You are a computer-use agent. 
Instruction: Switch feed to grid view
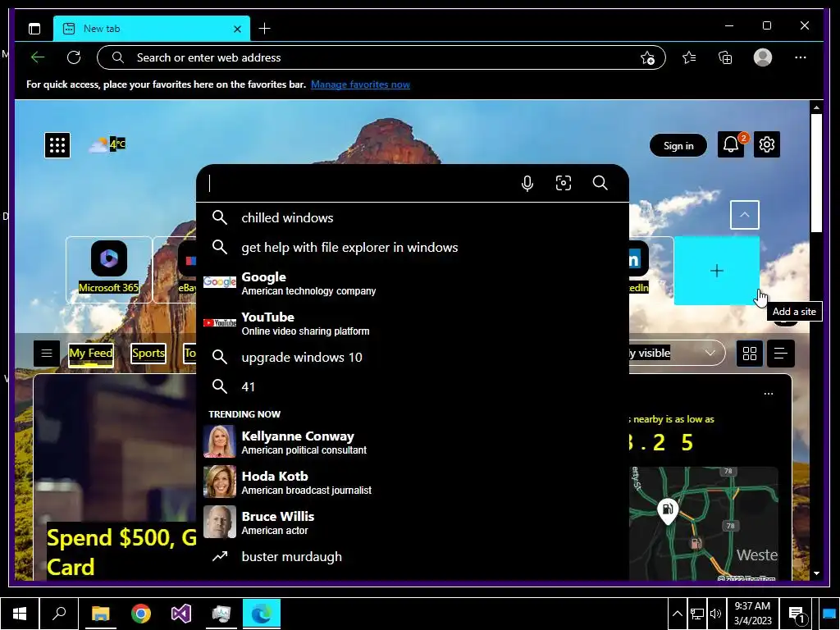tap(750, 353)
